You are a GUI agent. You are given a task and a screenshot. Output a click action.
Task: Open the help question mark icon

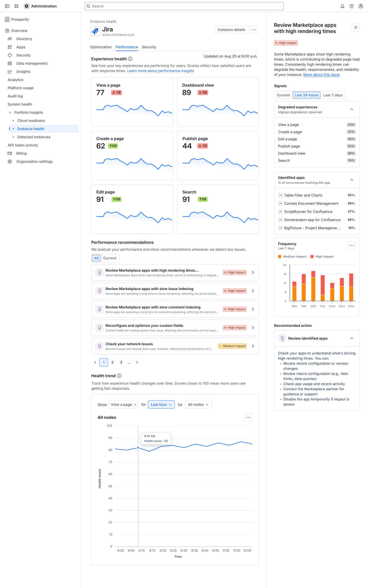(x=352, y=6)
